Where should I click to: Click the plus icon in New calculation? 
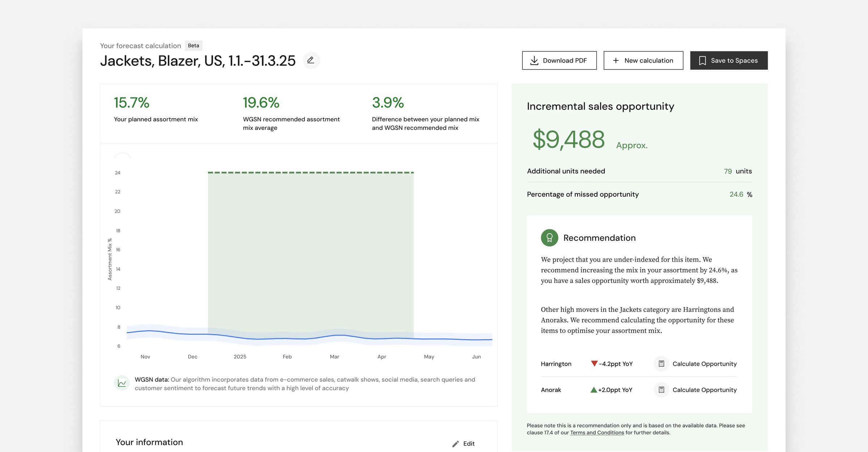(x=616, y=61)
